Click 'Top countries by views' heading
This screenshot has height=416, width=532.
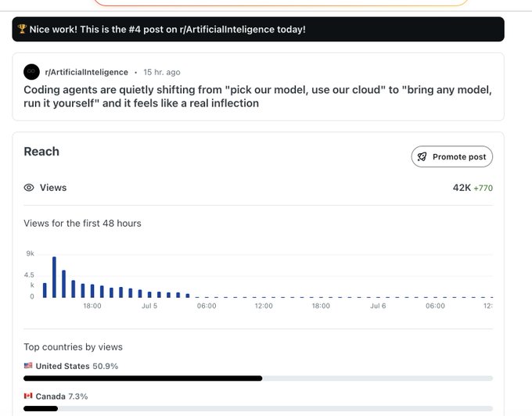[73, 347]
